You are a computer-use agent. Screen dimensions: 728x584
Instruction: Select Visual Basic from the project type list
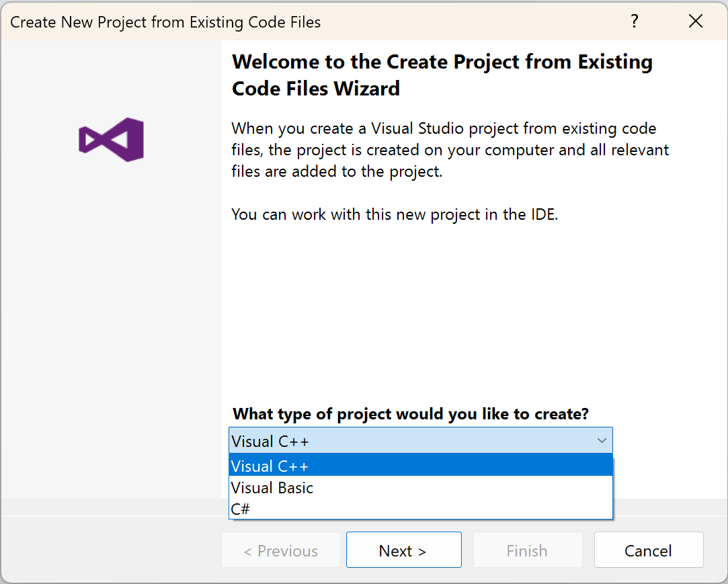[x=272, y=488]
